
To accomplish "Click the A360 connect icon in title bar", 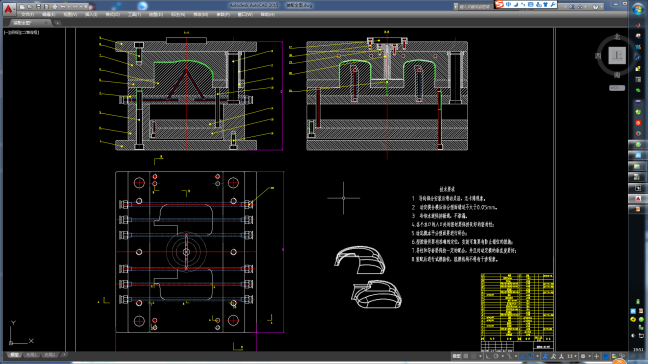I will 580,7.
